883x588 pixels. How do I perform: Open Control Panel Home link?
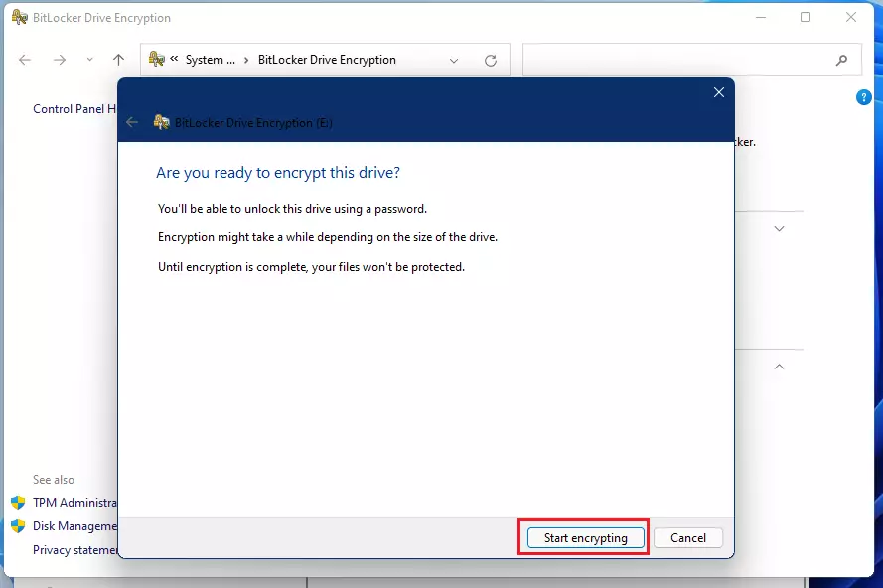(x=74, y=108)
